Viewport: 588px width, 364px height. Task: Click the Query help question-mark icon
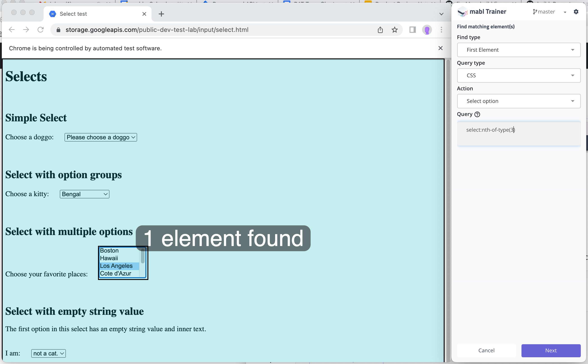coord(477,114)
